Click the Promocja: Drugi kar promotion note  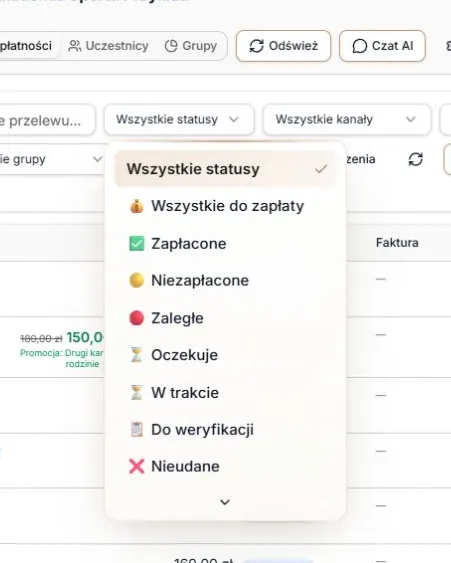tap(62, 358)
